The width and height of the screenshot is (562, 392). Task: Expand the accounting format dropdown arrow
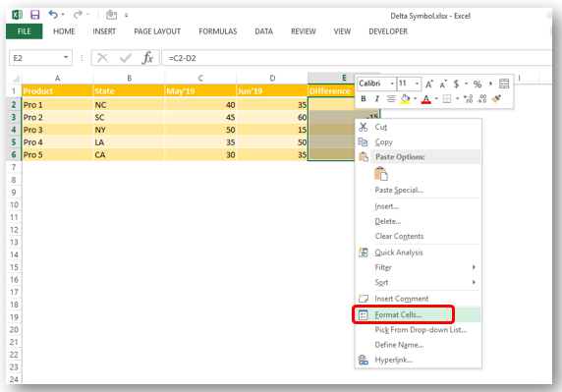[x=466, y=84]
